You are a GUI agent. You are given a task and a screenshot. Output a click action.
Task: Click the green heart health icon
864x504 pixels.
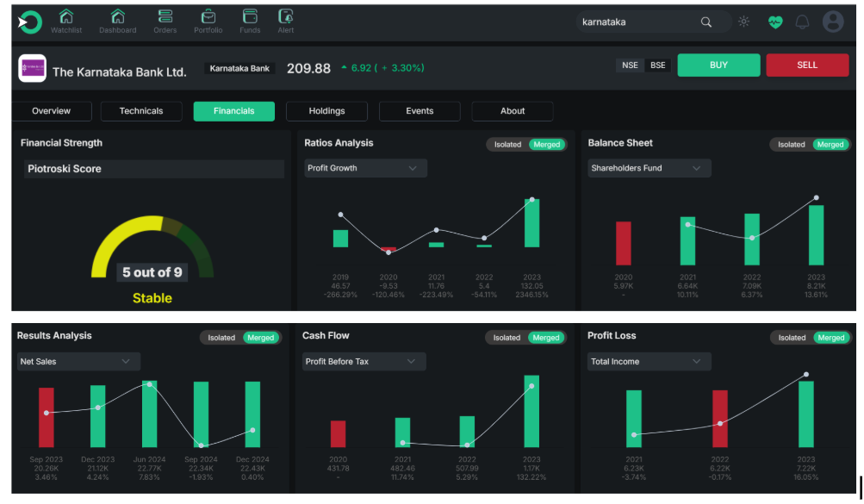pyautogui.click(x=774, y=22)
